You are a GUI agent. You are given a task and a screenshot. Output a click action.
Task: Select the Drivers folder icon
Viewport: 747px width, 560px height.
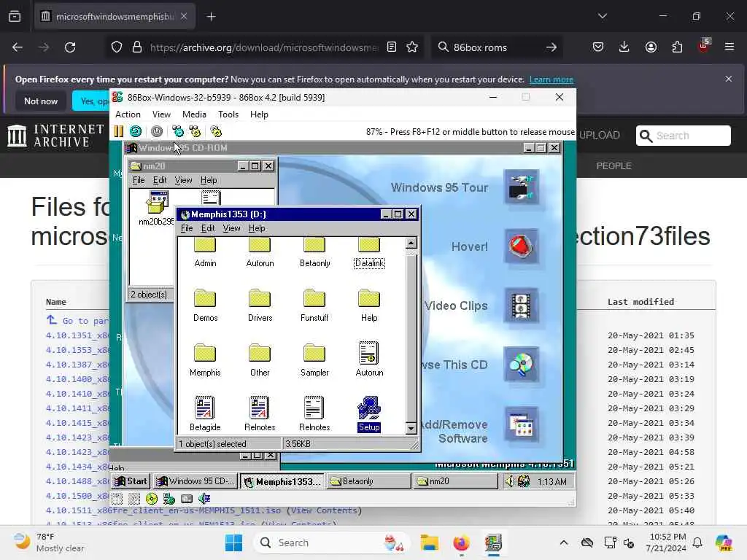pyautogui.click(x=260, y=306)
